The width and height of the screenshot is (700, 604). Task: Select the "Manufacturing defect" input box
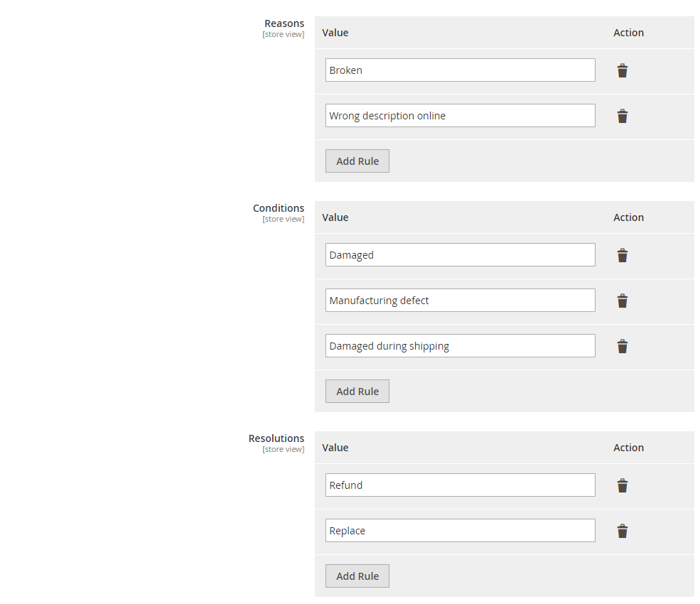(x=460, y=301)
